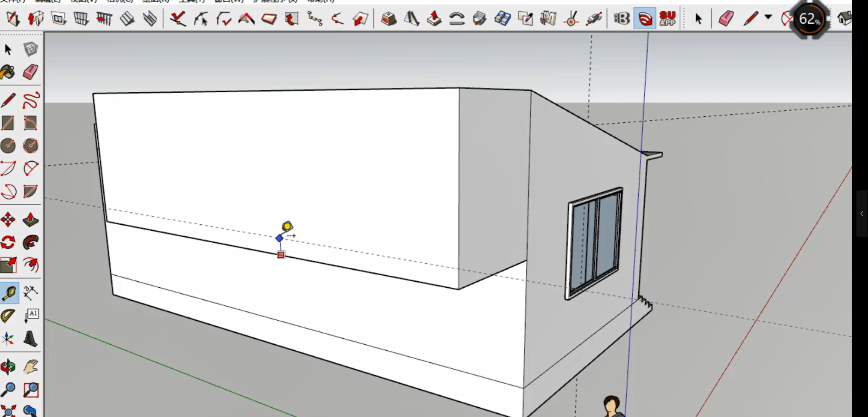Toggle the active Tape Measure tool
This screenshot has width=868, height=417.
pos(9,293)
